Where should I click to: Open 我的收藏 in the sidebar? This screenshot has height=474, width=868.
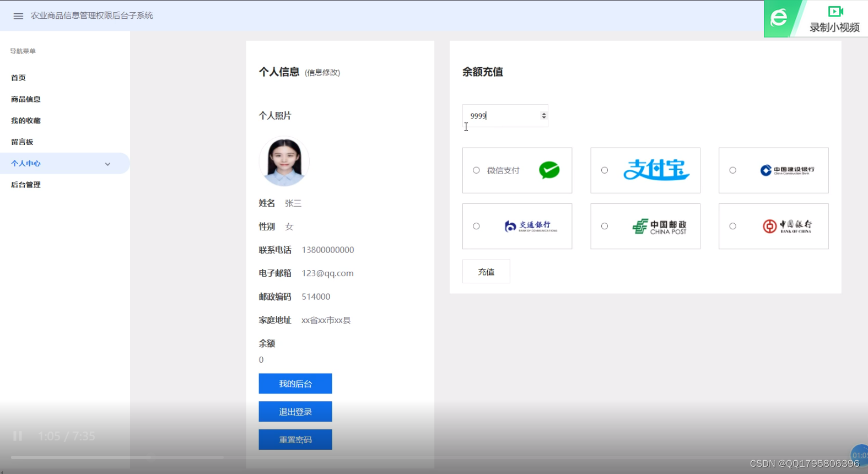pos(26,121)
